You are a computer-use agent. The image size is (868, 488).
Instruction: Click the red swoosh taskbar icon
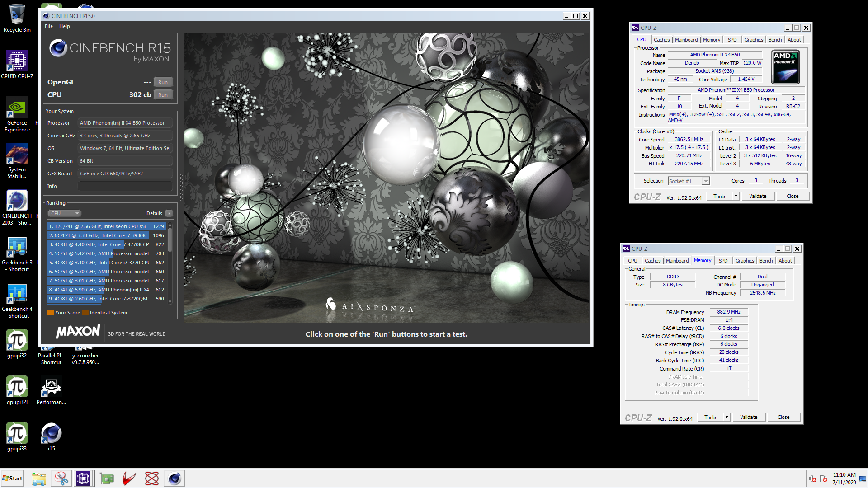tap(129, 479)
